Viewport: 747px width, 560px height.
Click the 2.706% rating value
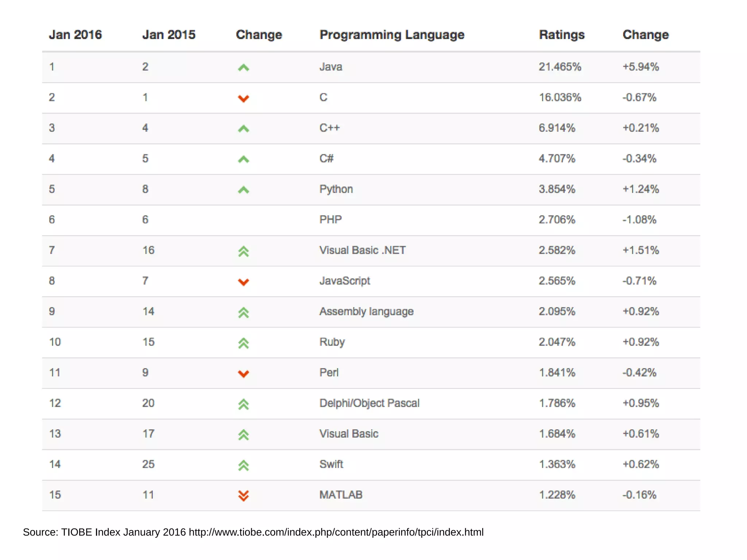pos(557,220)
